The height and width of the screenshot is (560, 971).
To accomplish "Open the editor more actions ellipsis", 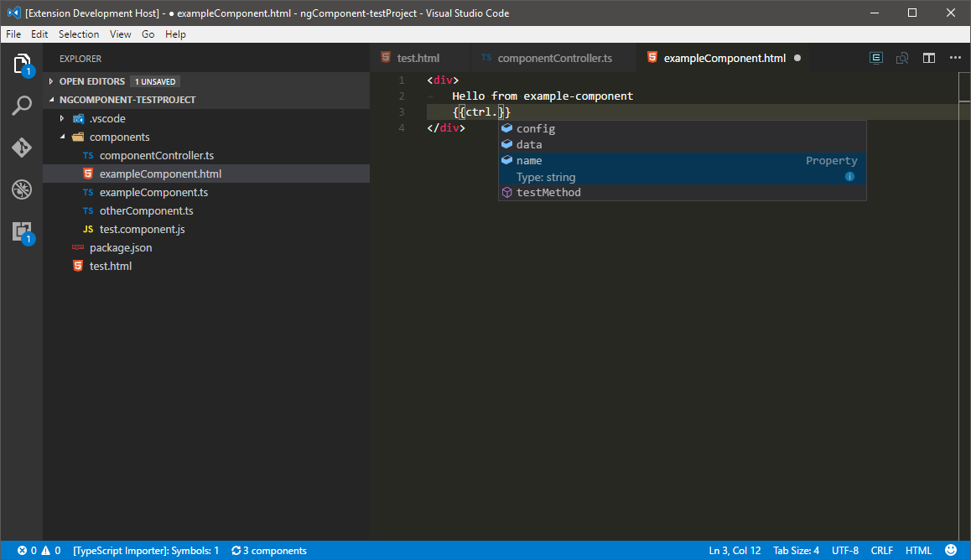I will click(x=956, y=58).
